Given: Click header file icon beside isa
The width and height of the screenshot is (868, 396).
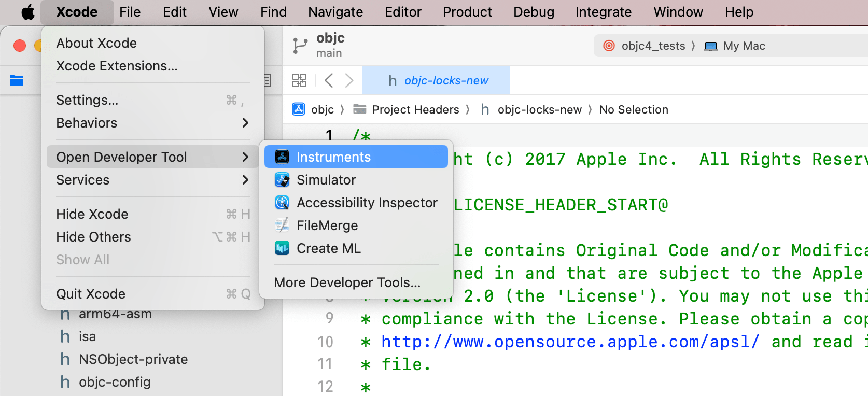Looking at the screenshot, I should [x=65, y=336].
